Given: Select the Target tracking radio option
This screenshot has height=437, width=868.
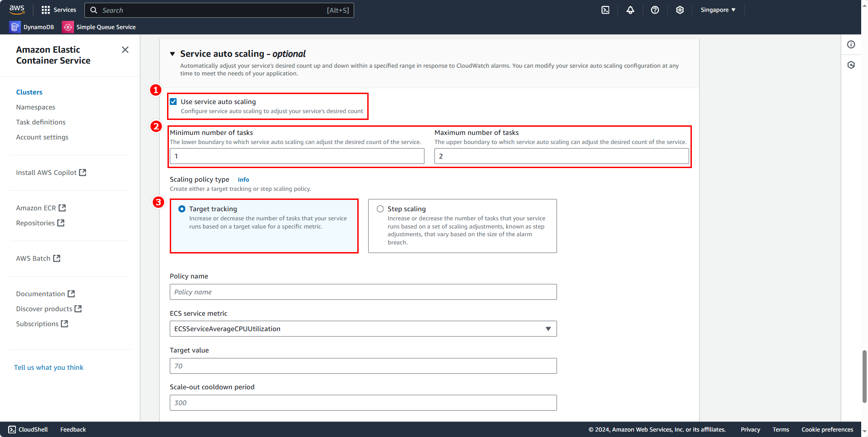Looking at the screenshot, I should pos(182,209).
